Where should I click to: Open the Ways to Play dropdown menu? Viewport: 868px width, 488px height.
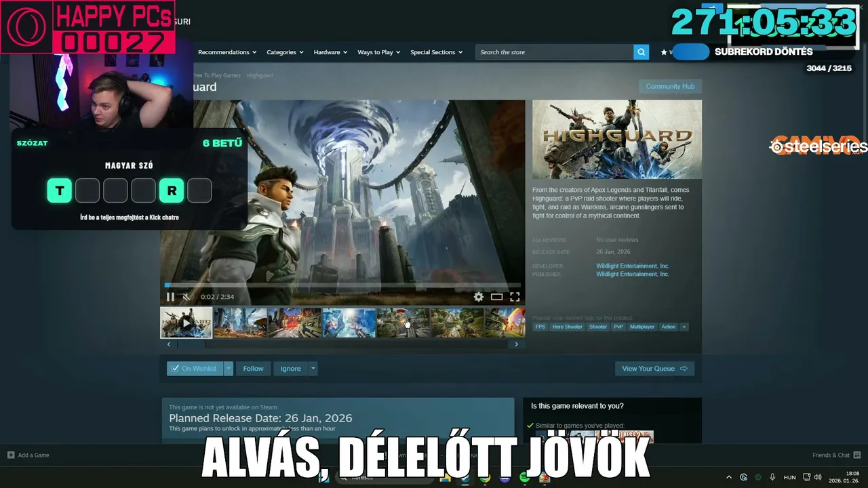point(379,52)
